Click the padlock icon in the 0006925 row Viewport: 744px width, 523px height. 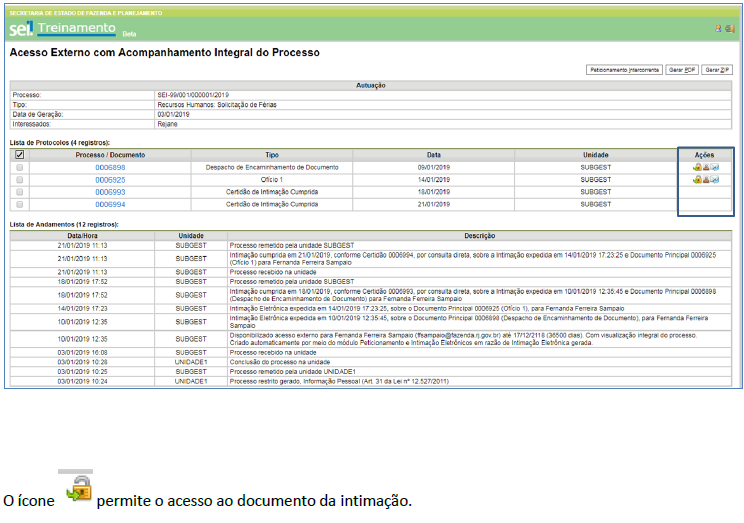(x=696, y=180)
